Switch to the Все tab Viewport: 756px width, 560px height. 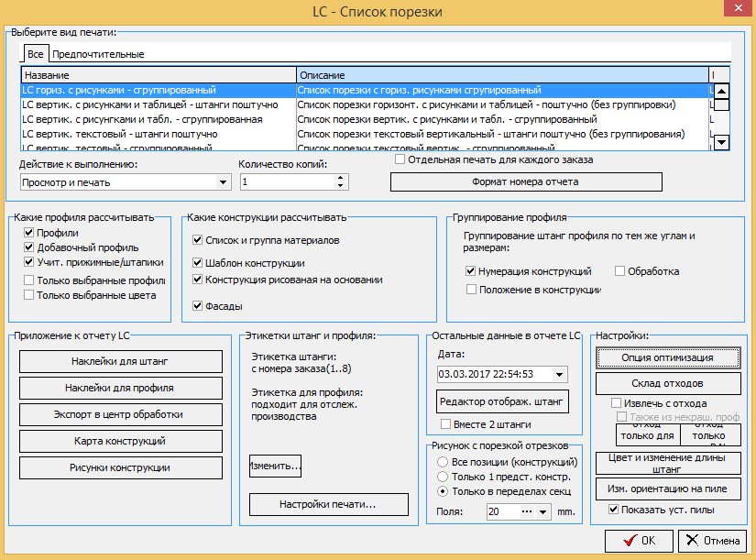(x=35, y=54)
